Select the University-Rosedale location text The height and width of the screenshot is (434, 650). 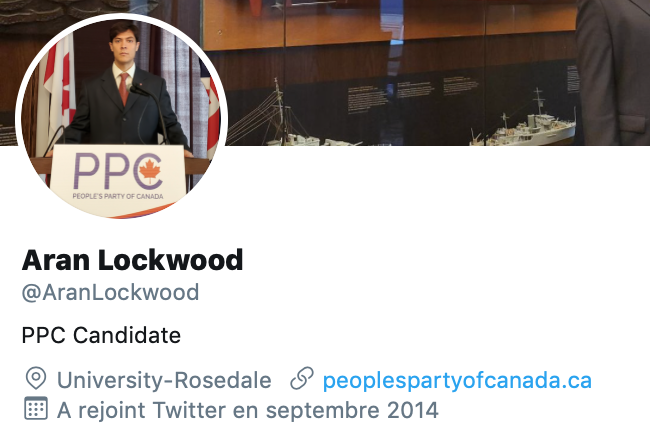[x=164, y=381]
